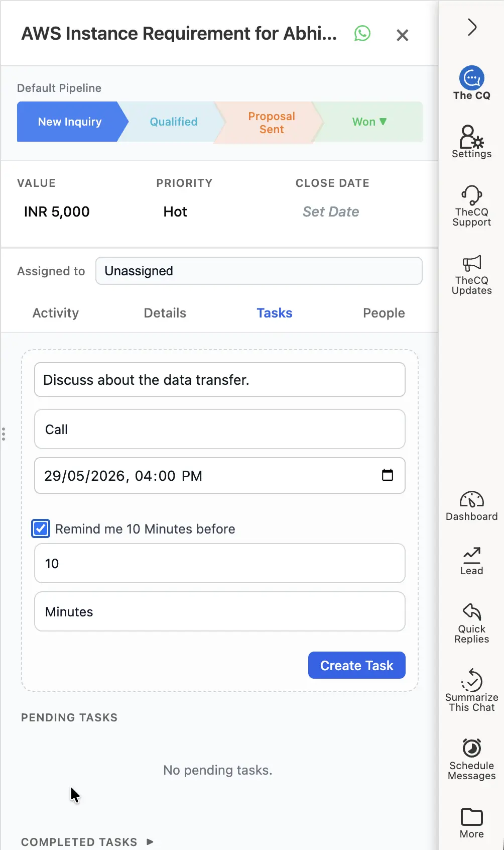
Task: Open the Dashboard gauge icon
Action: 472,500
